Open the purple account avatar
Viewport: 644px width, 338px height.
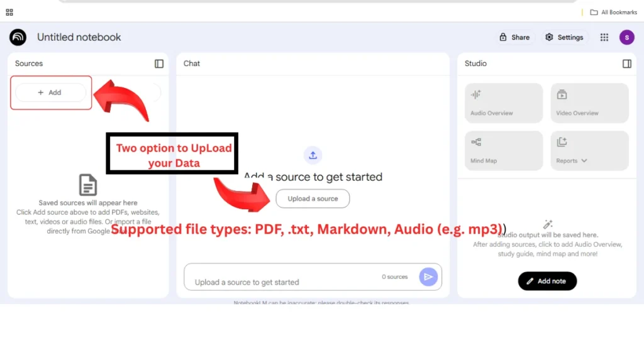627,37
